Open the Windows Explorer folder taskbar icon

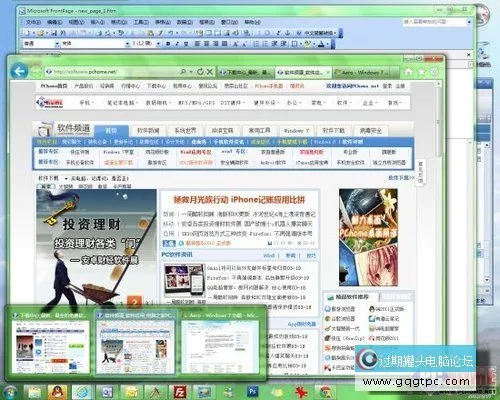click(x=34, y=393)
